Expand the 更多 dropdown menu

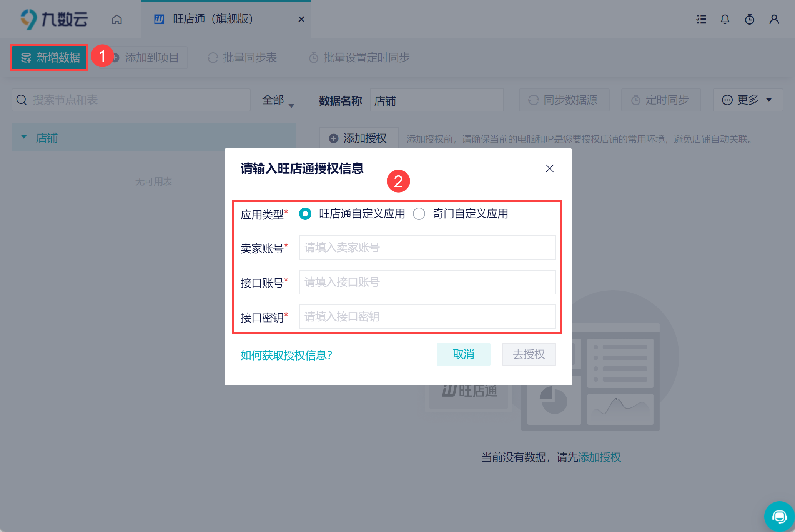(748, 100)
